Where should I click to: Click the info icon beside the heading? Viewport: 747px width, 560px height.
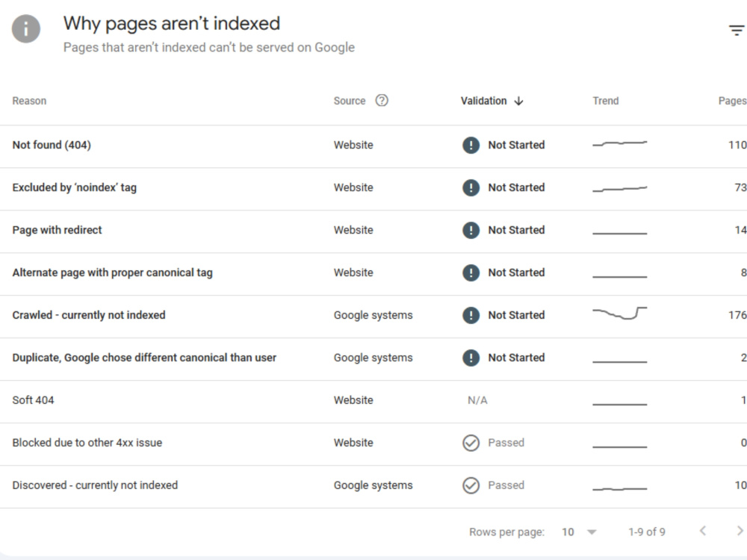(25, 29)
